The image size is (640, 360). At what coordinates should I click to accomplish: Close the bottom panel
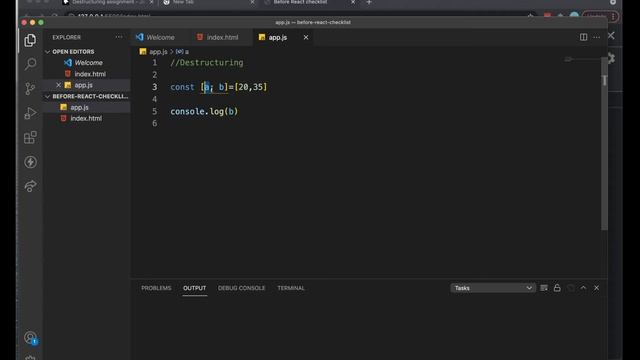596,288
